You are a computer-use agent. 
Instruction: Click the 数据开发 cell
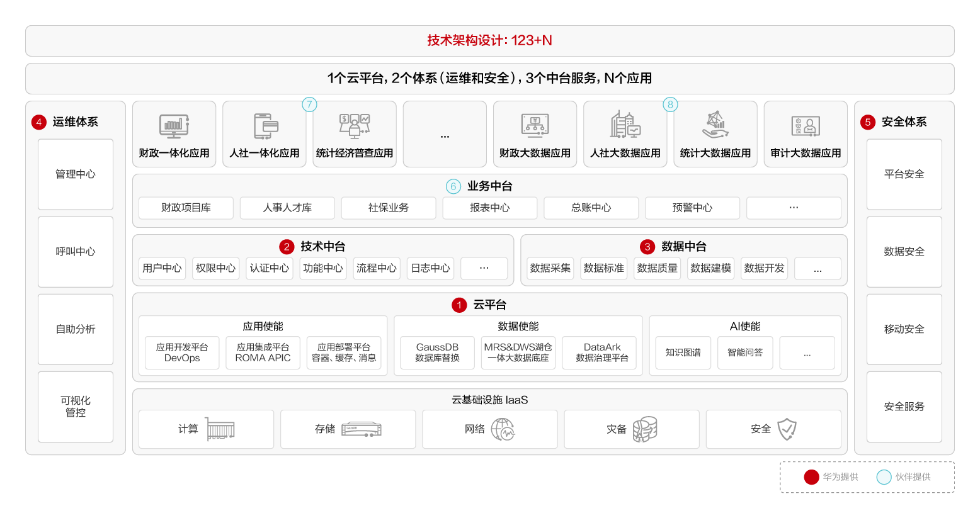click(765, 268)
